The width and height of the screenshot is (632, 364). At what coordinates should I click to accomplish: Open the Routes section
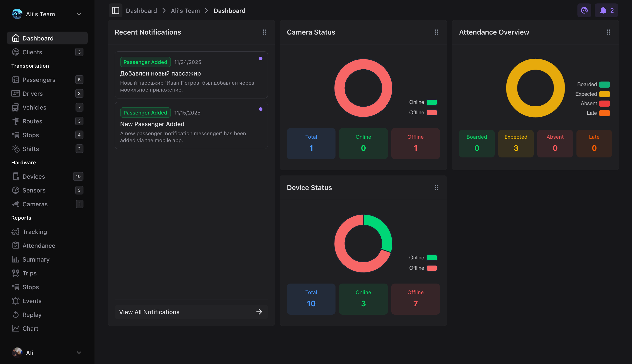pyautogui.click(x=32, y=121)
